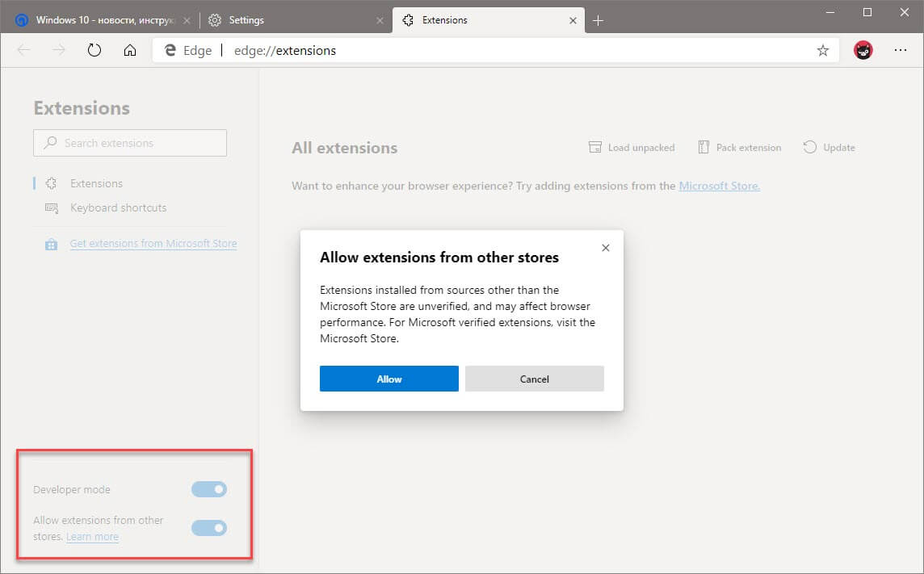Image resolution: width=924 pixels, height=574 pixels.
Task: Minimize the browser window
Action: (829, 12)
